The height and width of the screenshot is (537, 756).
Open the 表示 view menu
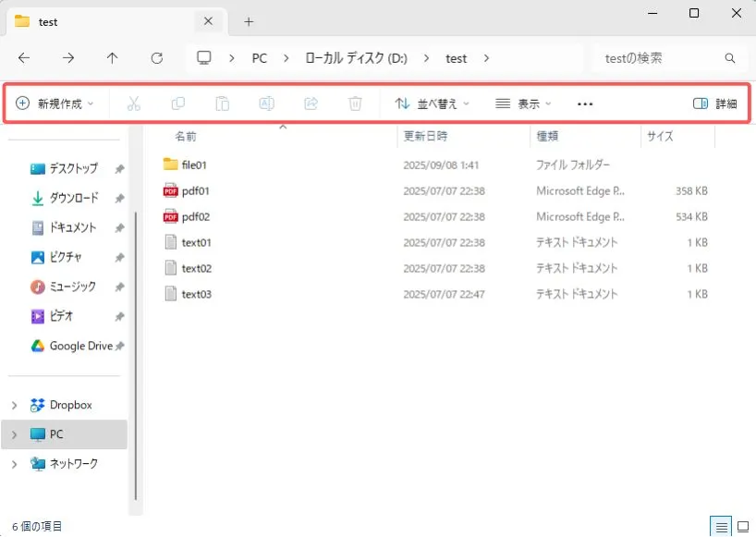coord(523,104)
